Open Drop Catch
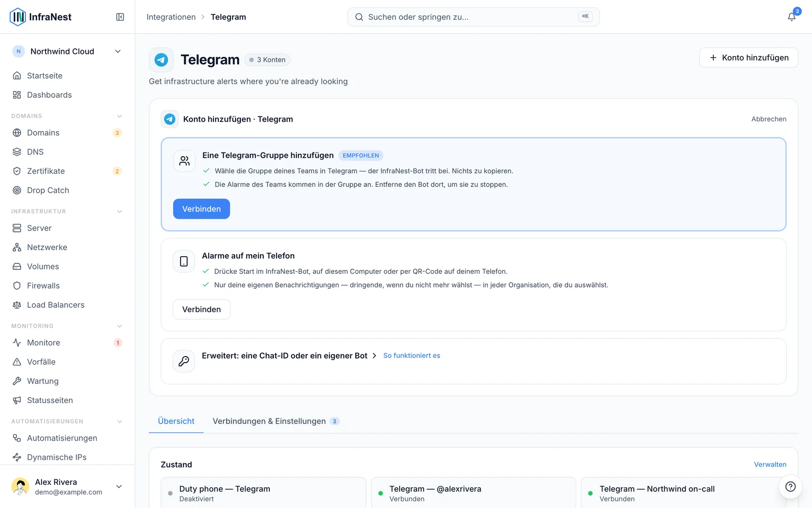Screen dimensions: 812x508 [x=67, y=190]
